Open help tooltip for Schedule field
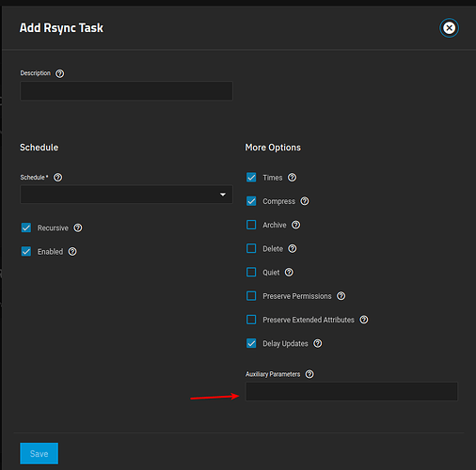This screenshot has height=470, width=476. 57,178
